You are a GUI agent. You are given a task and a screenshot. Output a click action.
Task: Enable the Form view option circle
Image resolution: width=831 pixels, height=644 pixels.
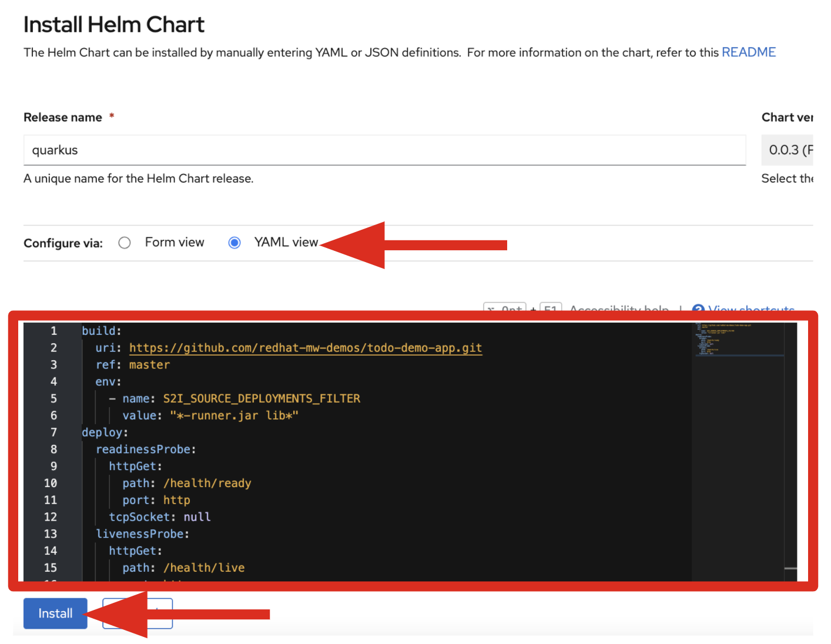pos(124,243)
